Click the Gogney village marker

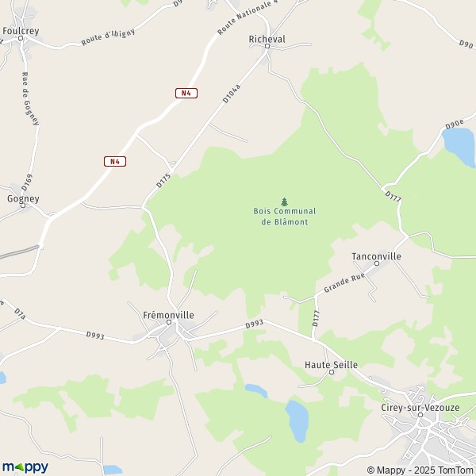coord(23,205)
